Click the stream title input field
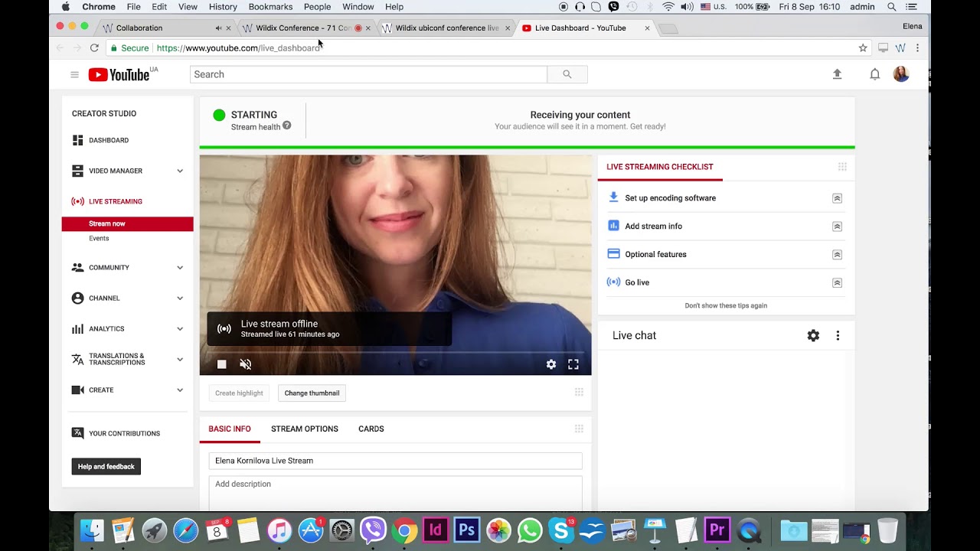This screenshot has width=980, height=551. [x=395, y=461]
